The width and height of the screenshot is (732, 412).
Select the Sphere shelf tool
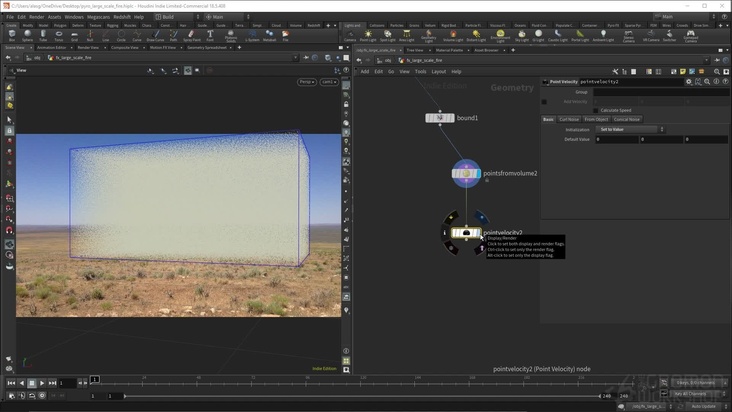[28, 35]
